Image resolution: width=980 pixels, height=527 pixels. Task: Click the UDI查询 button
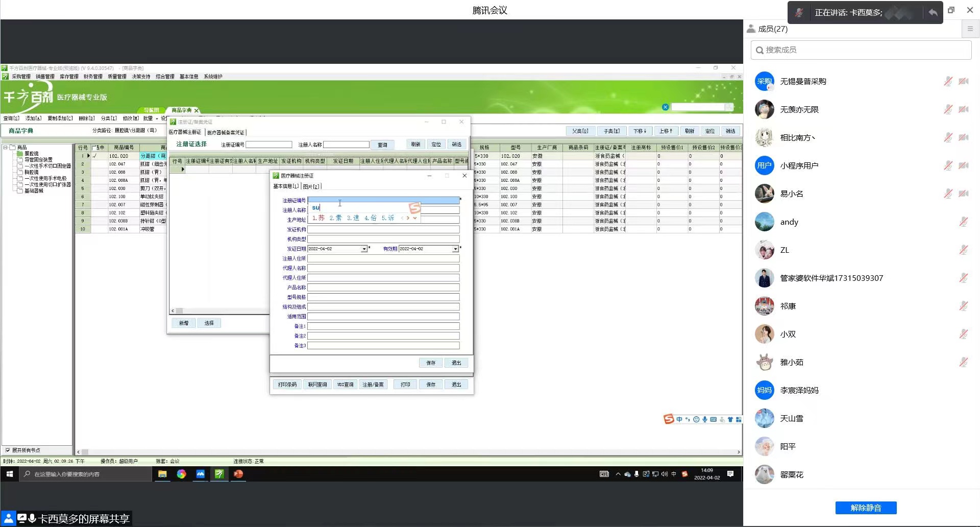pos(345,385)
